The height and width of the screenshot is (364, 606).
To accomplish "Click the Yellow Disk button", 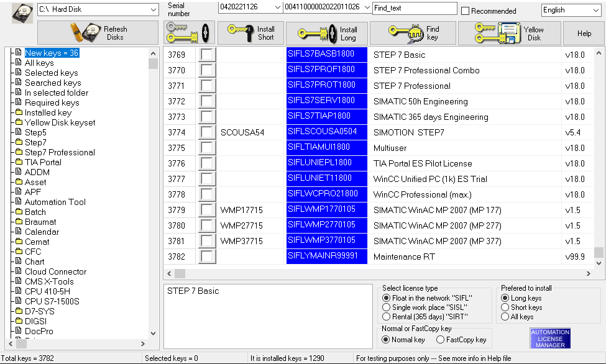I will [x=510, y=33].
